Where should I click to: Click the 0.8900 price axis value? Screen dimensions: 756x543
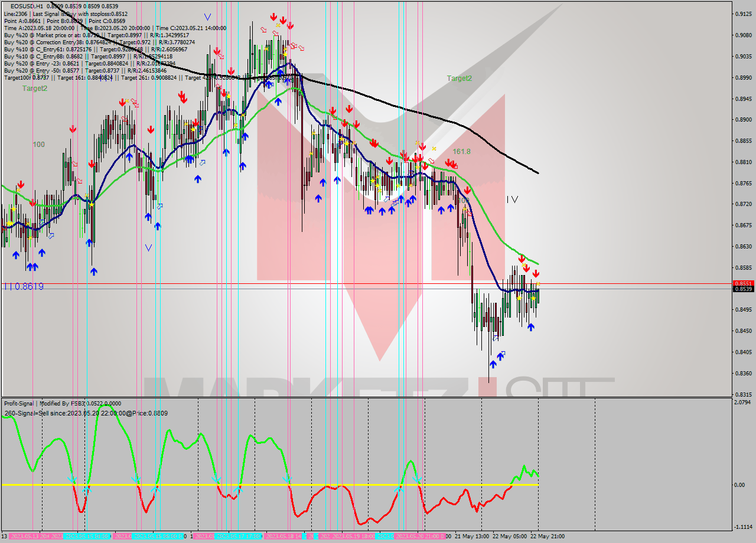point(743,120)
